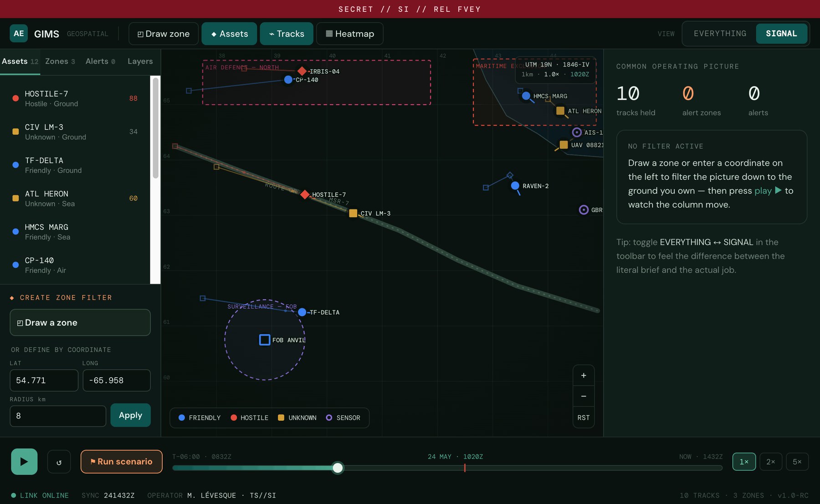
Task: Click the OPERATOR M. LÉVESQUE status text
Action: pos(211,495)
